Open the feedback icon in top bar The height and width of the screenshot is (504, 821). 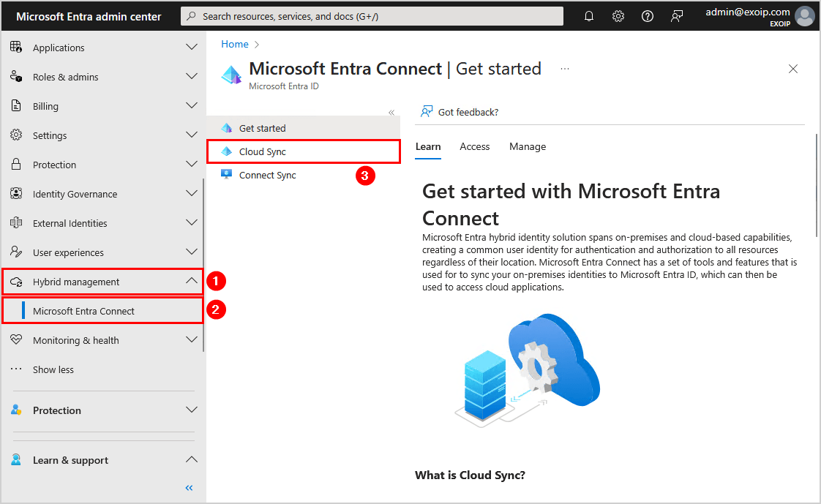point(677,16)
